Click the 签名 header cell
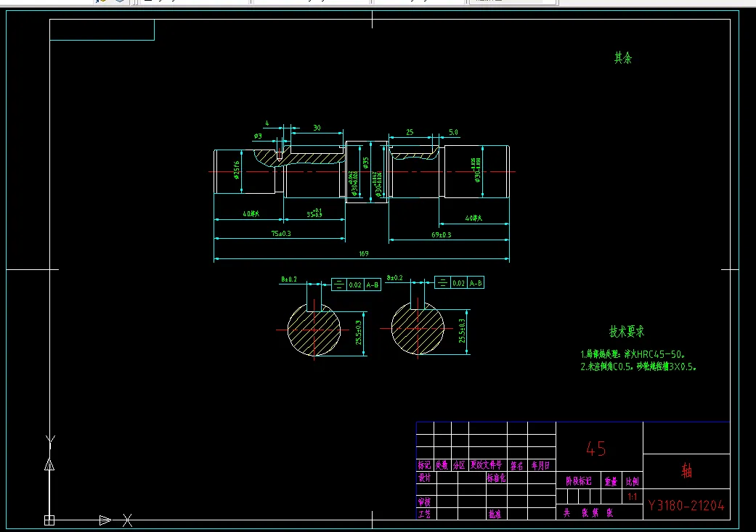756x532 pixels. coord(517,465)
